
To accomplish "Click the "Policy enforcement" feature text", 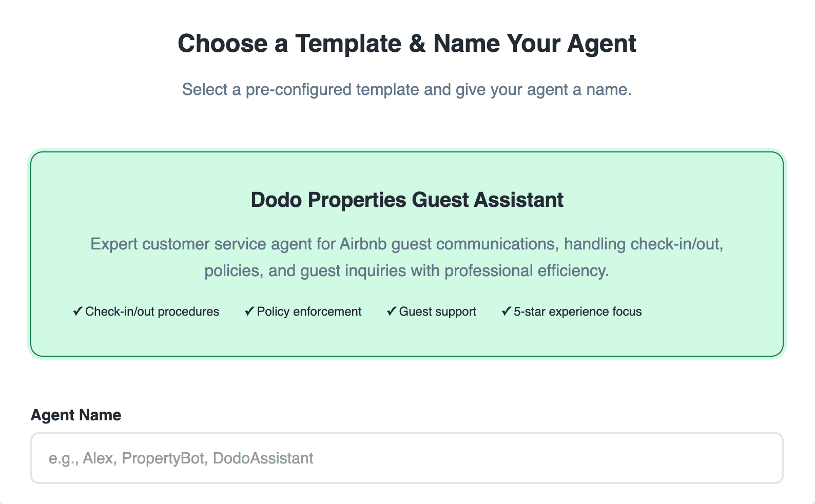I will 309,312.
